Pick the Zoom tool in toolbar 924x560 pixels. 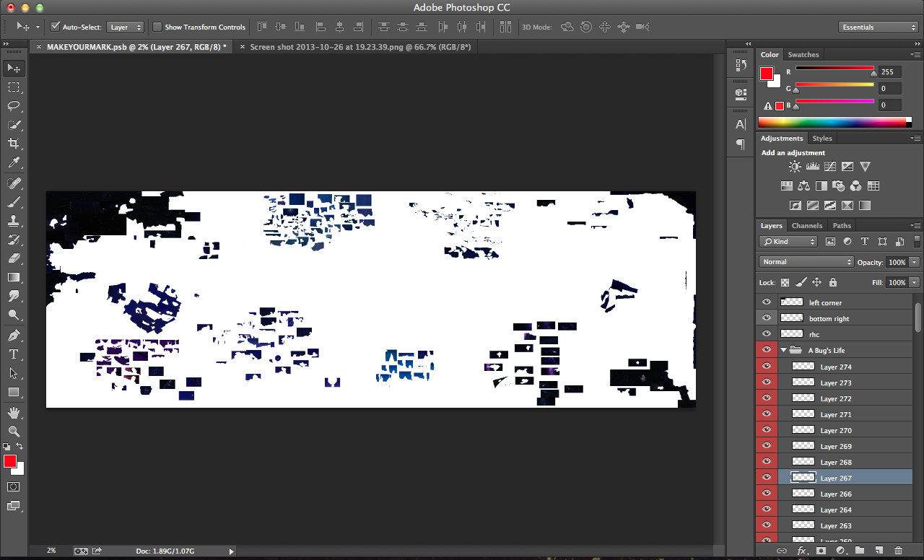coord(14,431)
